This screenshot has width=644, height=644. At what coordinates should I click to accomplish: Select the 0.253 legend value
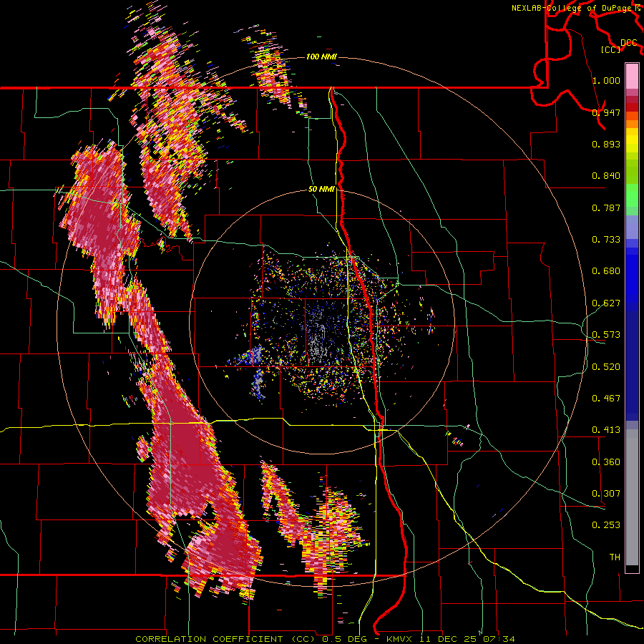[x=606, y=525]
